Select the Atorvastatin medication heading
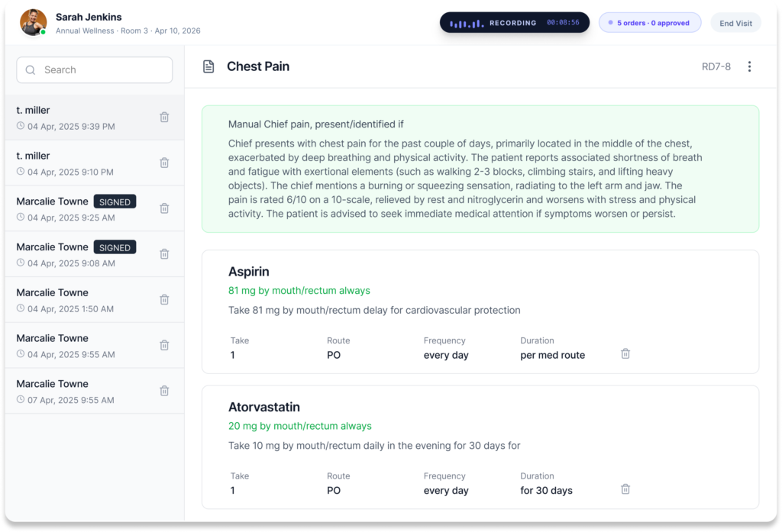Viewport: 782px width, 532px height. click(263, 408)
